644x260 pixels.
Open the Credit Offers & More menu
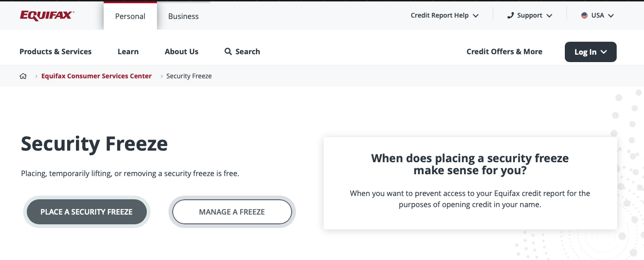click(x=504, y=51)
